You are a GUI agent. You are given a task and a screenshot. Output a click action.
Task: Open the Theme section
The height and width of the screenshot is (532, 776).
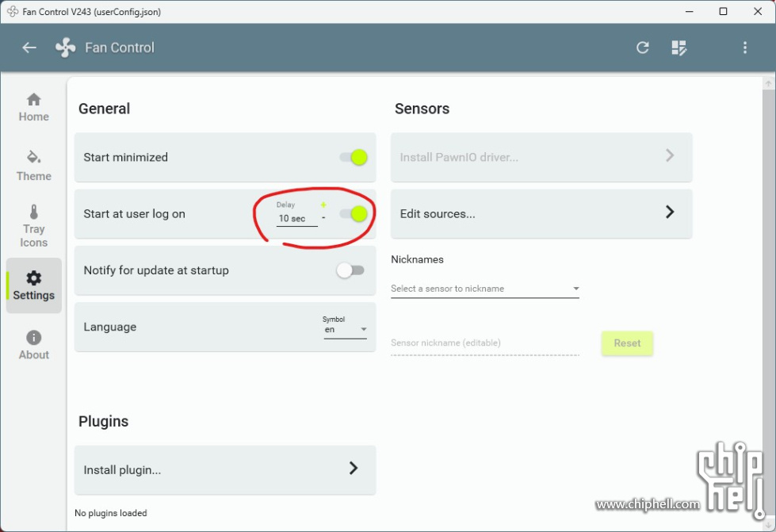[x=34, y=166]
